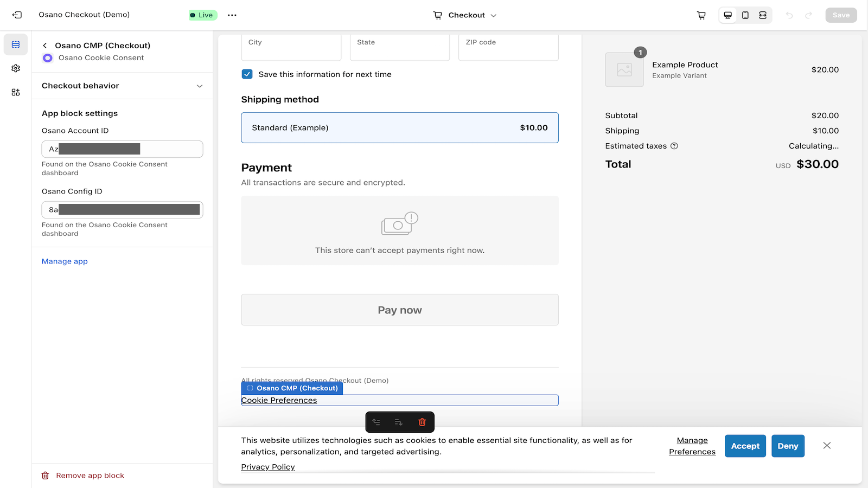Click the Example Product thumbnail
Viewport: 868px width, 488px height.
(624, 69)
